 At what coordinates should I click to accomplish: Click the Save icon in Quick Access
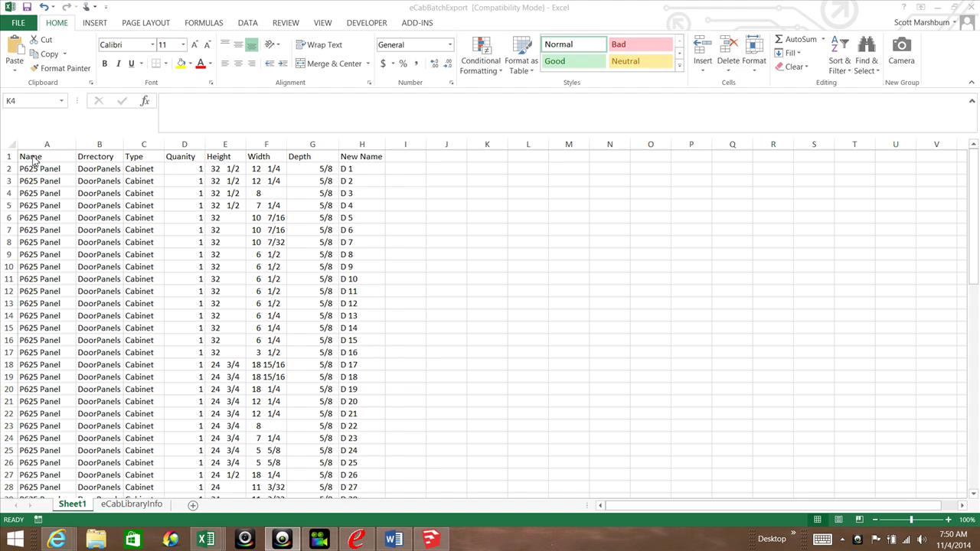pos(27,7)
